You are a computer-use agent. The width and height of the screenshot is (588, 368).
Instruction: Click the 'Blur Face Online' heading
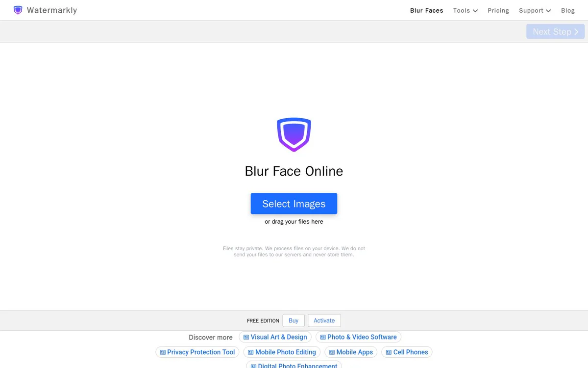click(294, 171)
